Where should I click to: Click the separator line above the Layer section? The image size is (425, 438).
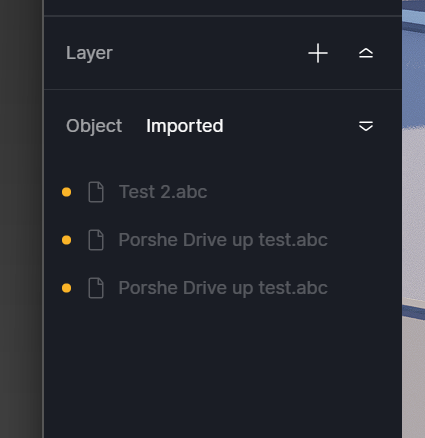pos(223,16)
